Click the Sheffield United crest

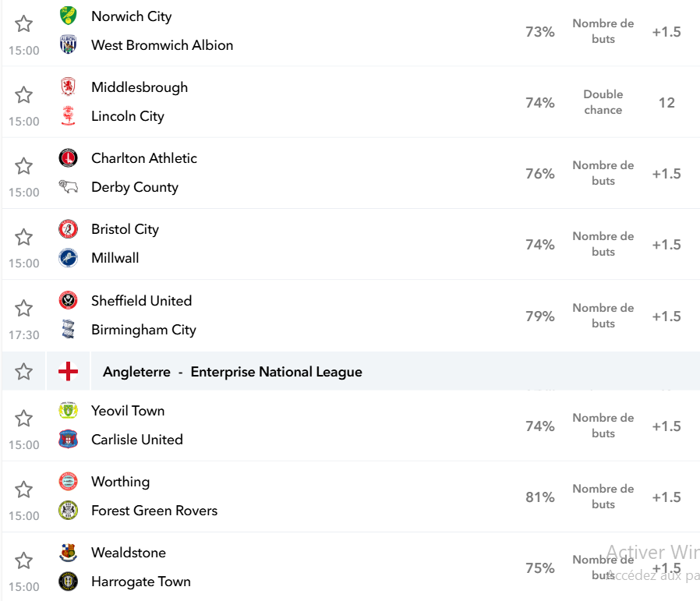(x=68, y=300)
